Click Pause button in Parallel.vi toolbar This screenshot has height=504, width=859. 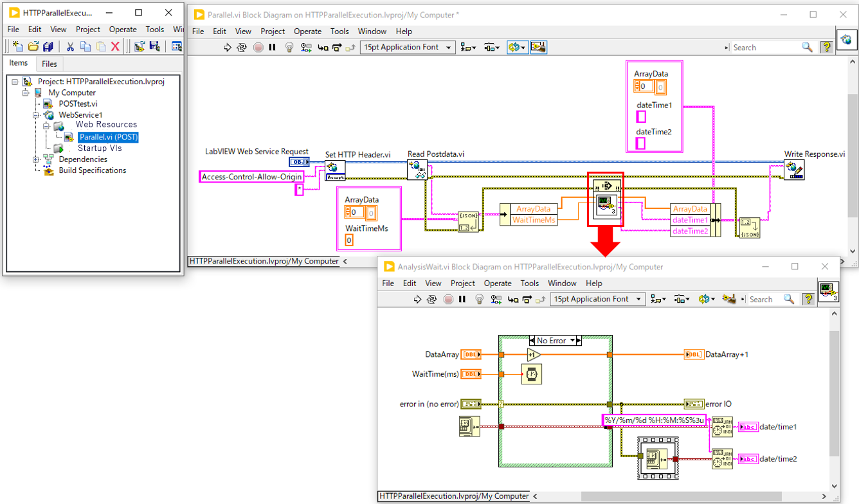click(272, 47)
